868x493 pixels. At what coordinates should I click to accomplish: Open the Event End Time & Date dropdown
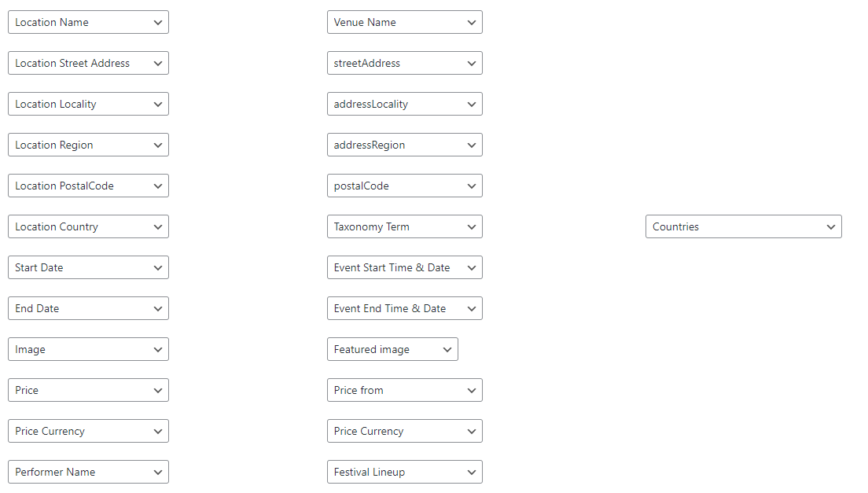point(405,309)
